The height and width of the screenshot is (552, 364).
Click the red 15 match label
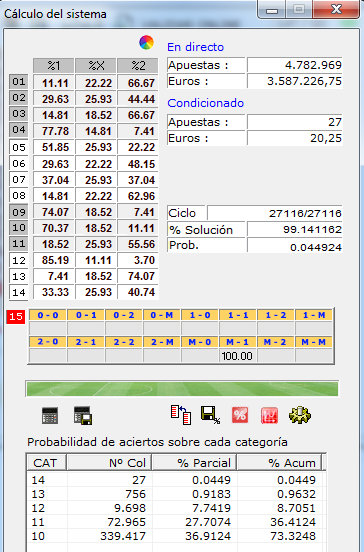point(16,316)
